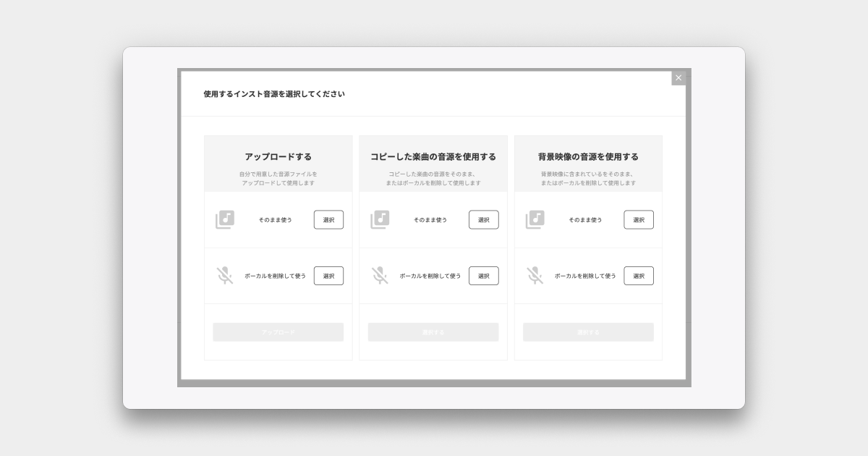The image size is (868, 456).
Task: Click music library icon in コピーした楽曲 card
Action: click(x=380, y=219)
